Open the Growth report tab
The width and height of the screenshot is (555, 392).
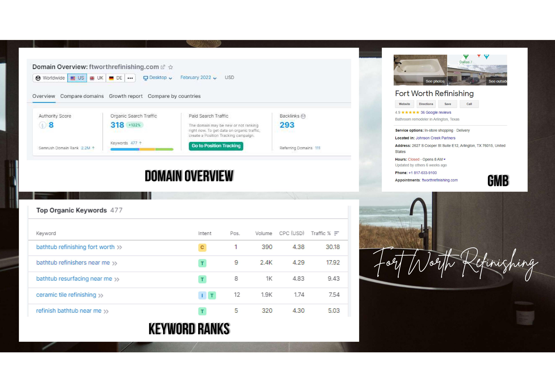(x=126, y=96)
